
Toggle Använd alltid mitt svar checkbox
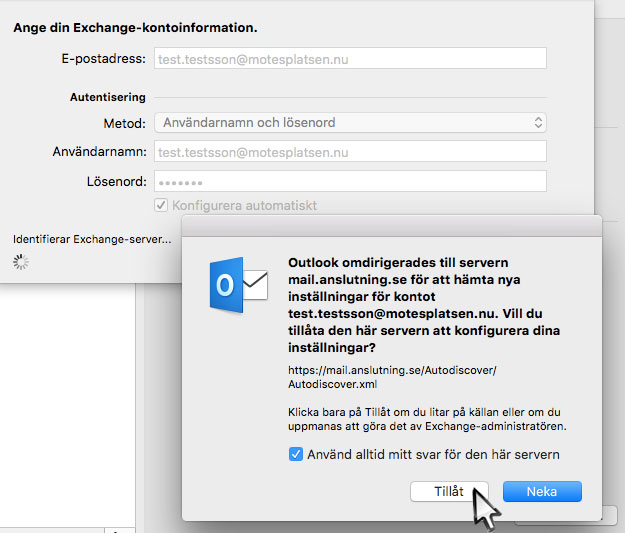pos(296,454)
